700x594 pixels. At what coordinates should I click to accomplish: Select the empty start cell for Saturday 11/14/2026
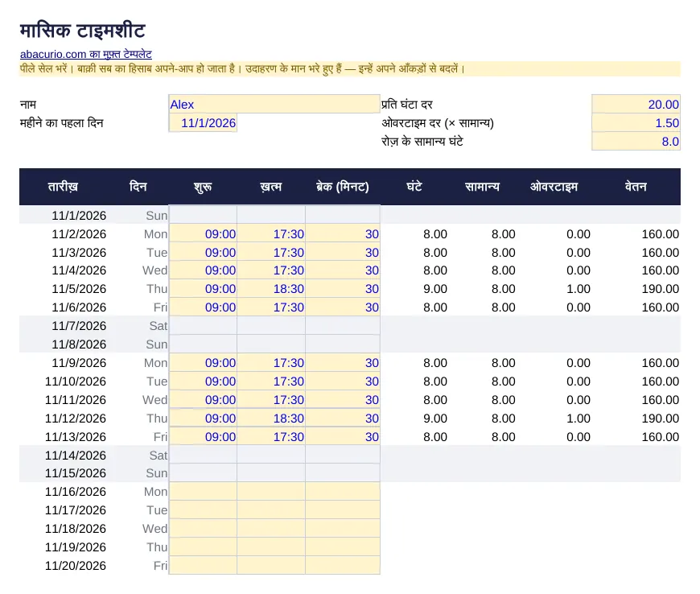pos(203,455)
